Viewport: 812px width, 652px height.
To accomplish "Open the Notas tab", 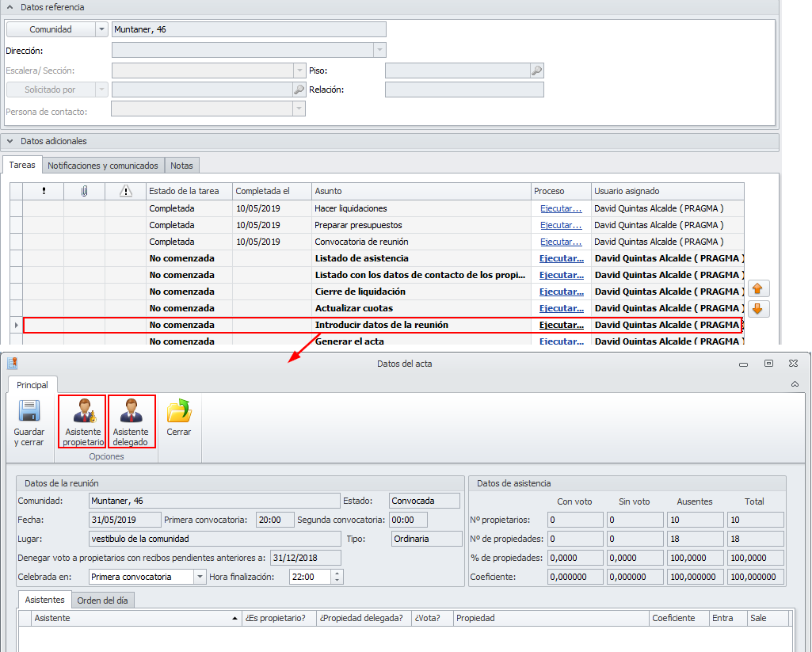I will 182,166.
